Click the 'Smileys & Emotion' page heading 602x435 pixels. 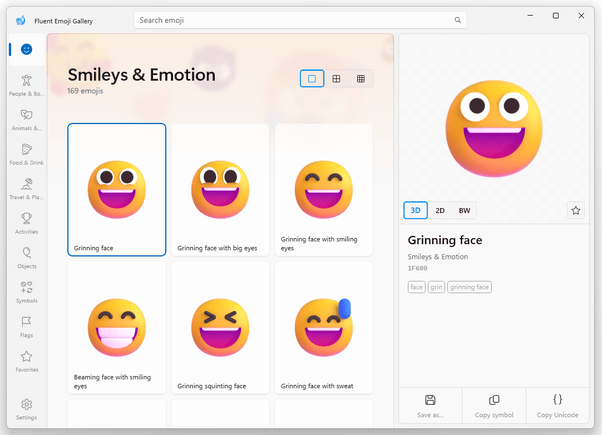pyautogui.click(x=142, y=75)
